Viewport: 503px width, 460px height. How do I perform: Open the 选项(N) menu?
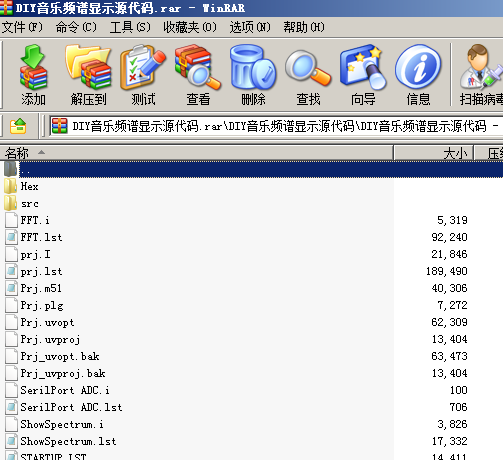click(x=250, y=27)
